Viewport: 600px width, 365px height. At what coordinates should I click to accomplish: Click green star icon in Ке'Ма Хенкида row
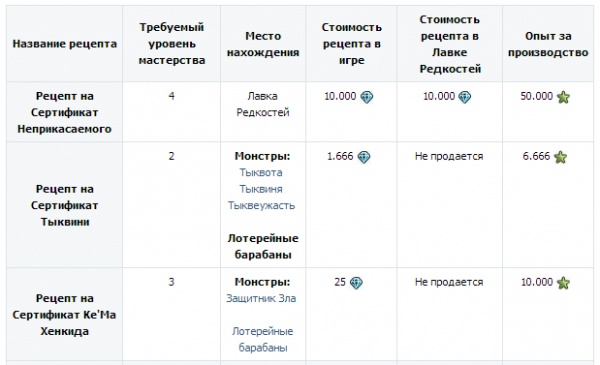point(563,283)
